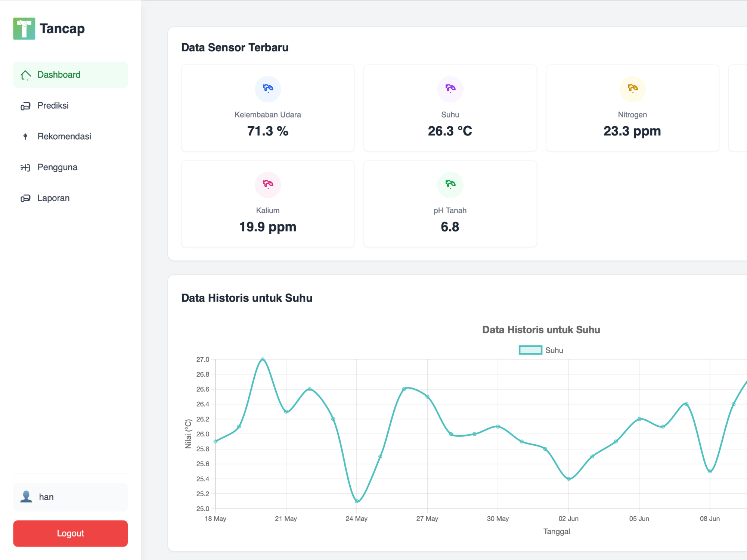
Task: Click the 25.4 data point at 02 Jun
Action: click(569, 479)
